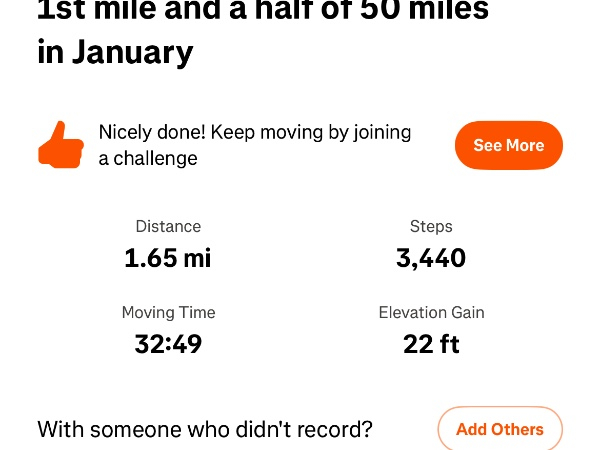Image resolution: width=600 pixels, height=450 pixels.
Task: Select the 32:49 moving time value
Action: [168, 344]
